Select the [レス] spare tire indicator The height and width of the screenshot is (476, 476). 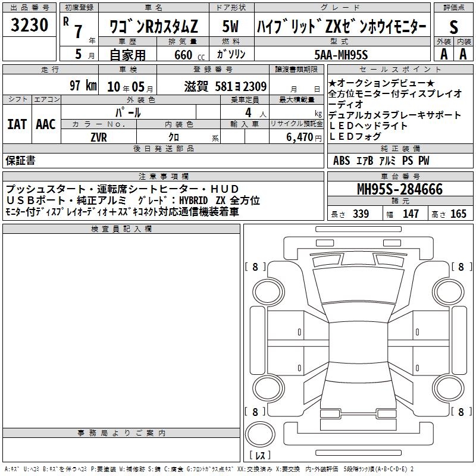click(260, 456)
